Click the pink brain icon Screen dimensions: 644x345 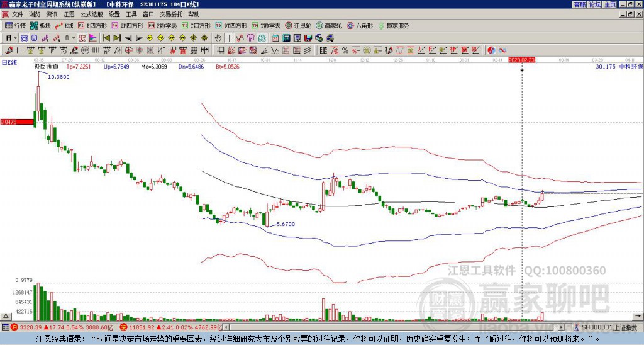click(251, 38)
